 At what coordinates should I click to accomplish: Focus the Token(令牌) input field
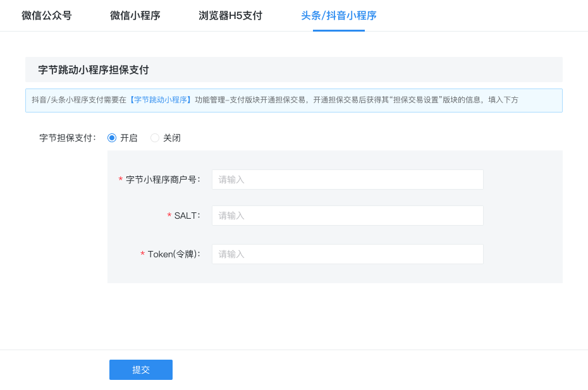pos(347,254)
